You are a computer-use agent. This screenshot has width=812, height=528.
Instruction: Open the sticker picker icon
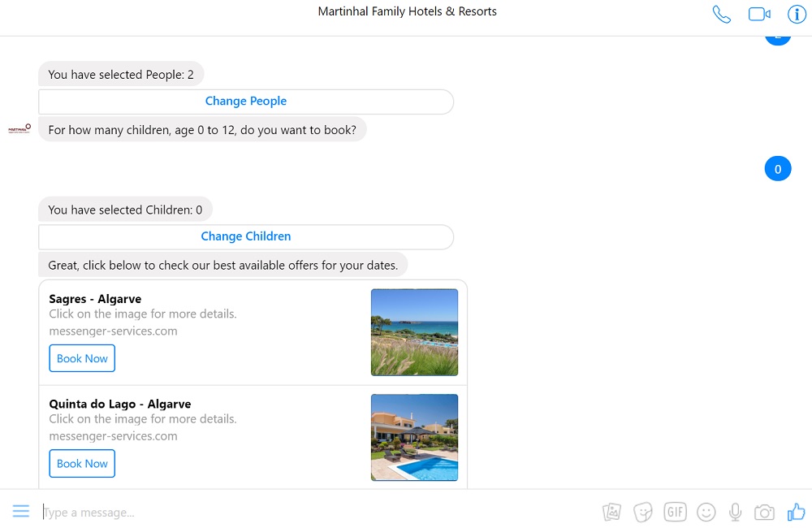(x=644, y=512)
